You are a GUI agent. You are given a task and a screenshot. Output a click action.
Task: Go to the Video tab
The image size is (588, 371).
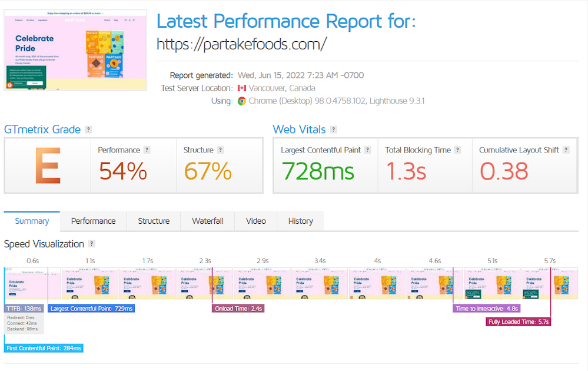click(x=256, y=221)
